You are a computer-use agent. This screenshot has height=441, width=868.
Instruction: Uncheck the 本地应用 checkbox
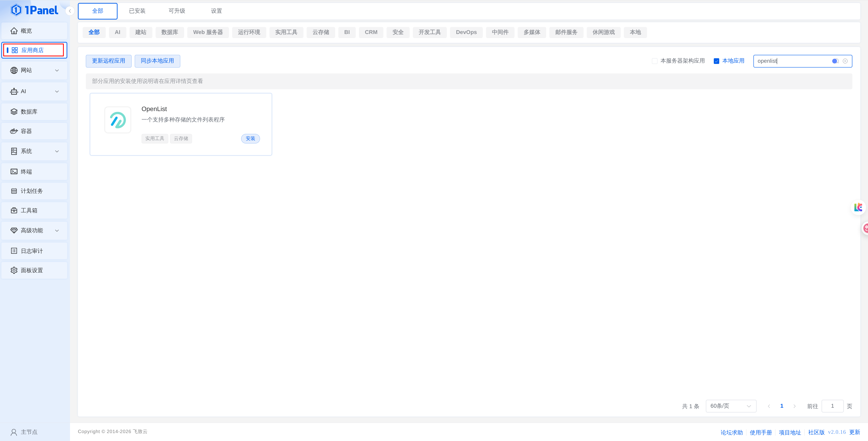point(716,61)
